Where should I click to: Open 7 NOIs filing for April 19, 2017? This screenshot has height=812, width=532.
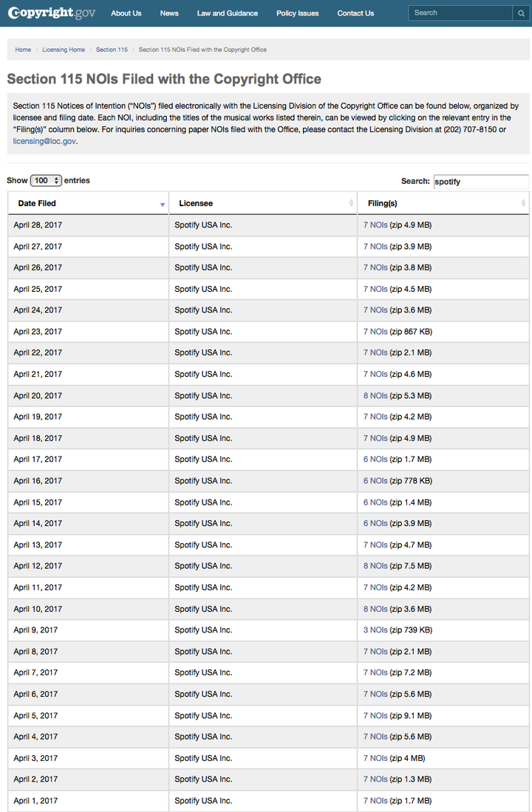click(x=375, y=417)
